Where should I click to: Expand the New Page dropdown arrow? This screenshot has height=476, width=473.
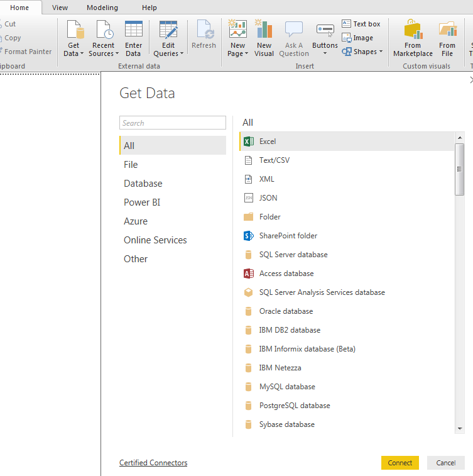point(246,53)
